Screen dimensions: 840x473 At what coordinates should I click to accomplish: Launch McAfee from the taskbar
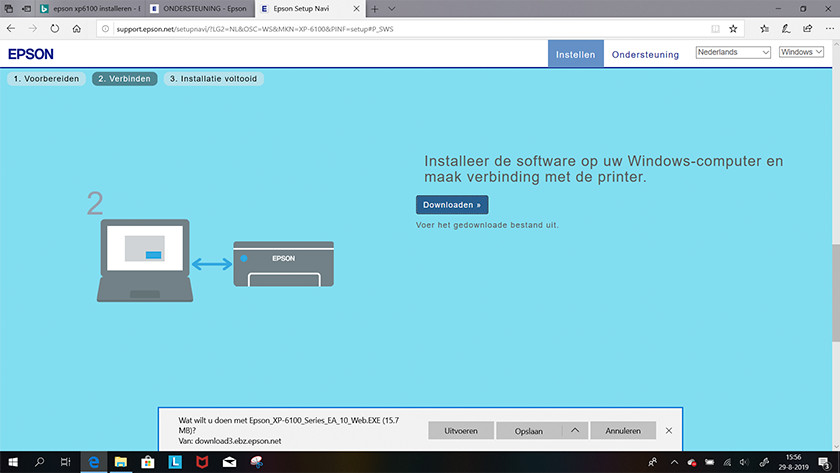[201, 462]
